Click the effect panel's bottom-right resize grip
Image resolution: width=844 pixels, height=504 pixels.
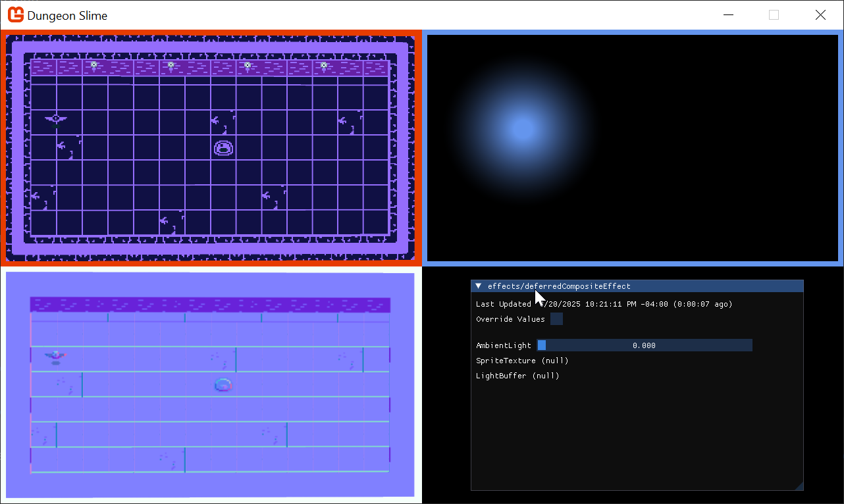(799, 486)
